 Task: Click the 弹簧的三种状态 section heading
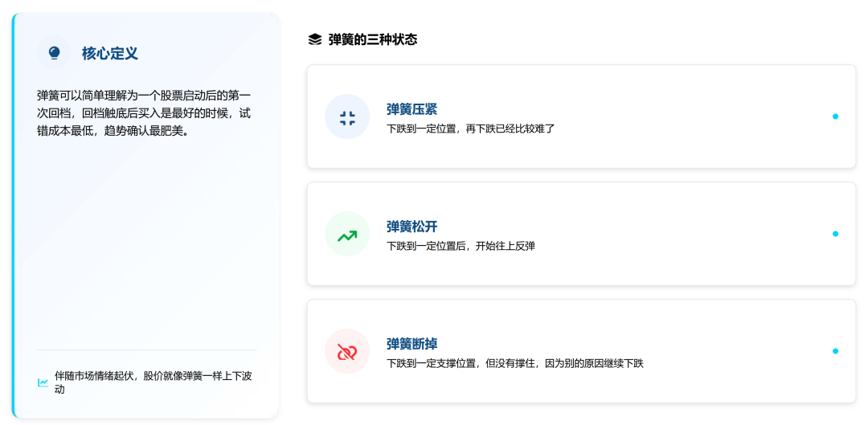(373, 40)
